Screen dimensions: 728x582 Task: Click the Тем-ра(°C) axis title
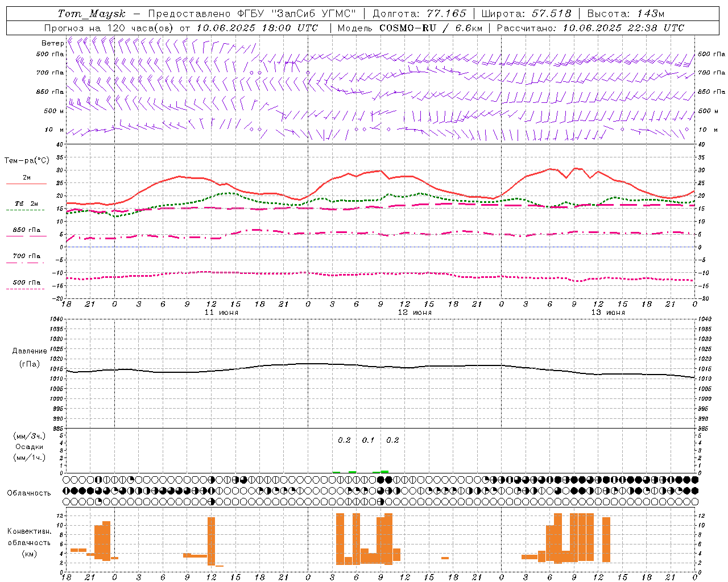(x=27, y=161)
